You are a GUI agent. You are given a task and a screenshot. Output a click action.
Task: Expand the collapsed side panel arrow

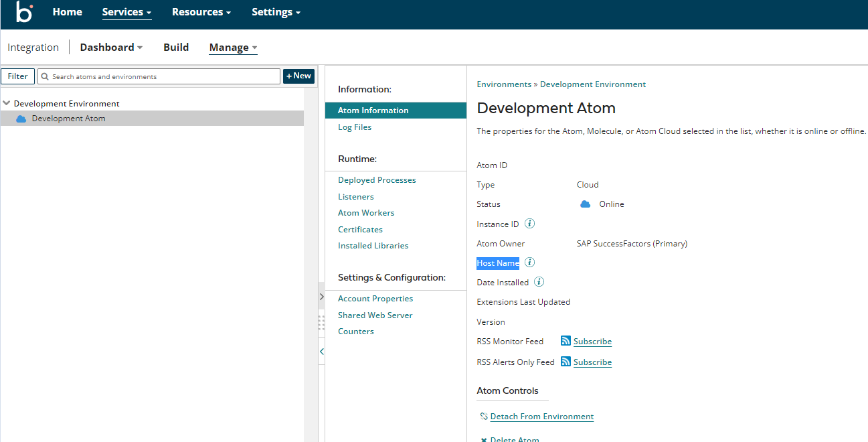pyautogui.click(x=321, y=296)
